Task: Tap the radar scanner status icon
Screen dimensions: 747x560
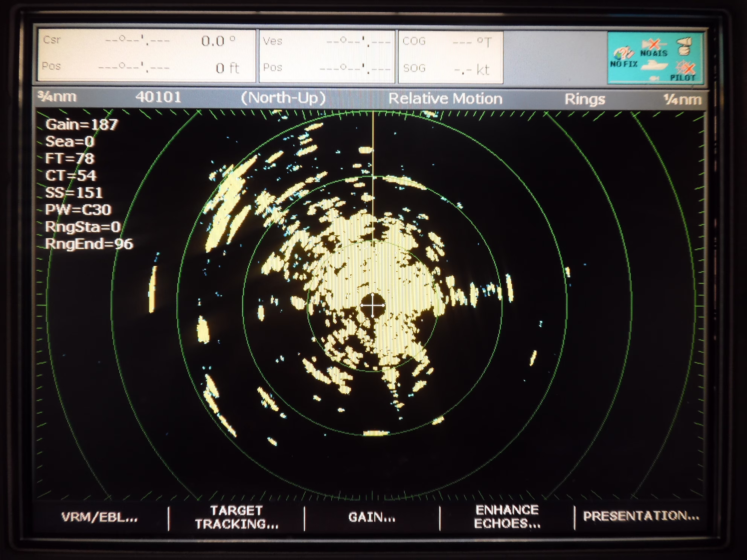Action: click(x=684, y=46)
